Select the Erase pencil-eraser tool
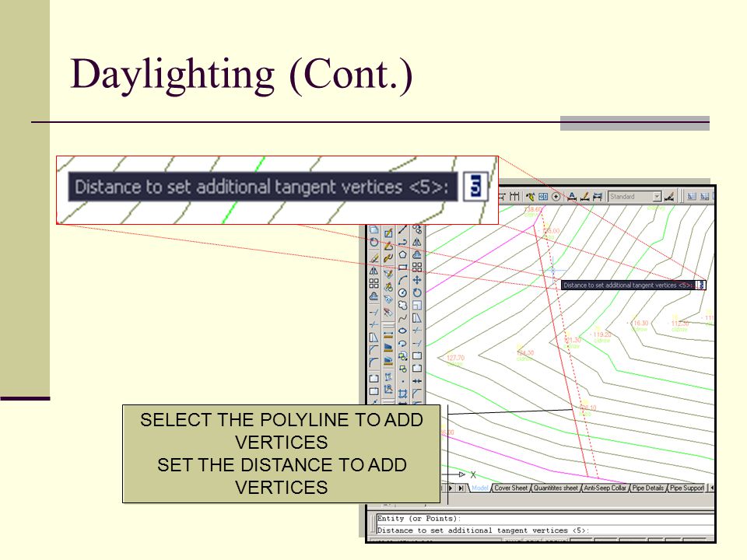Viewport: 747px width, 560px height. [374, 258]
